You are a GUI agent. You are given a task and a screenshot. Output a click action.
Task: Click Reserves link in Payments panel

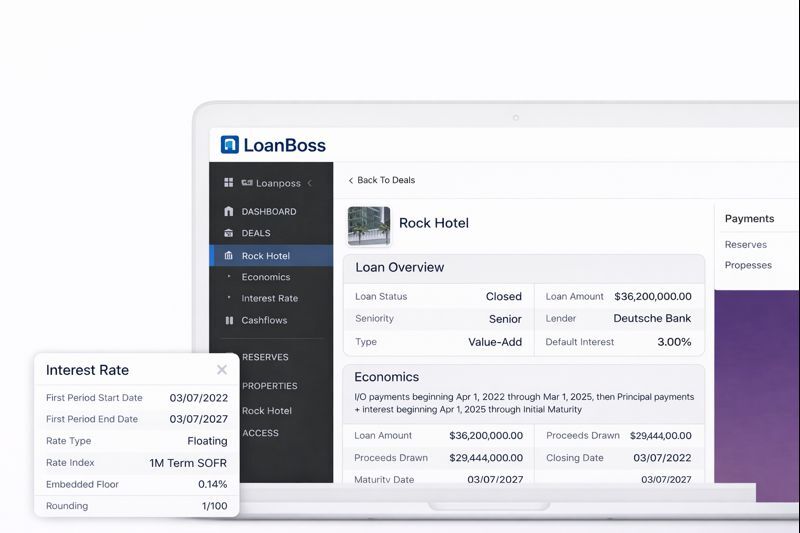(746, 244)
